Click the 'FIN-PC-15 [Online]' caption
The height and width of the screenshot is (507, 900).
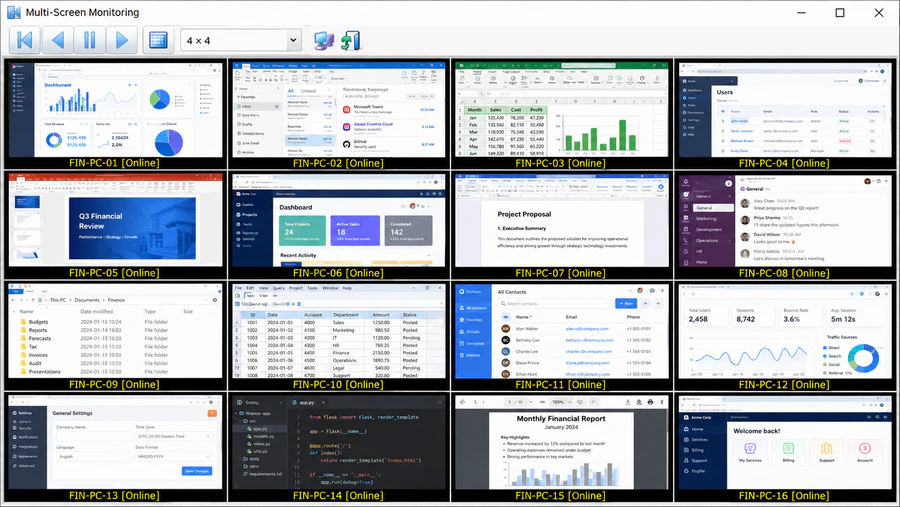pyautogui.click(x=560, y=496)
